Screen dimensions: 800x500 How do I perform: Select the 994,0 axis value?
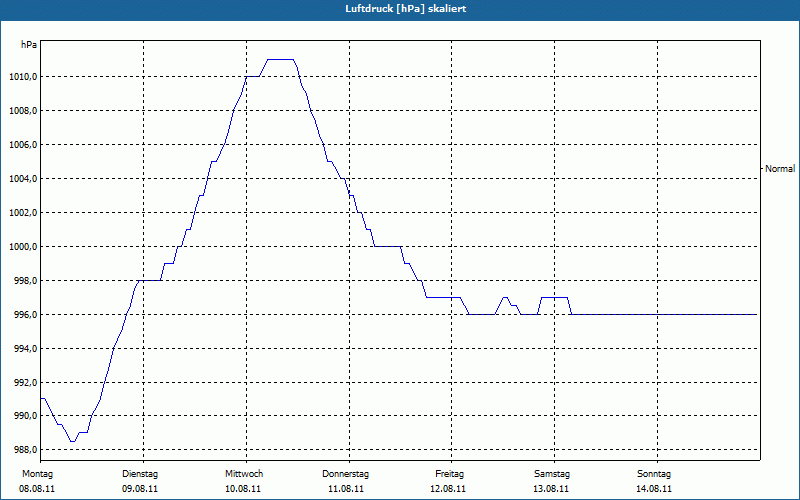25,348
